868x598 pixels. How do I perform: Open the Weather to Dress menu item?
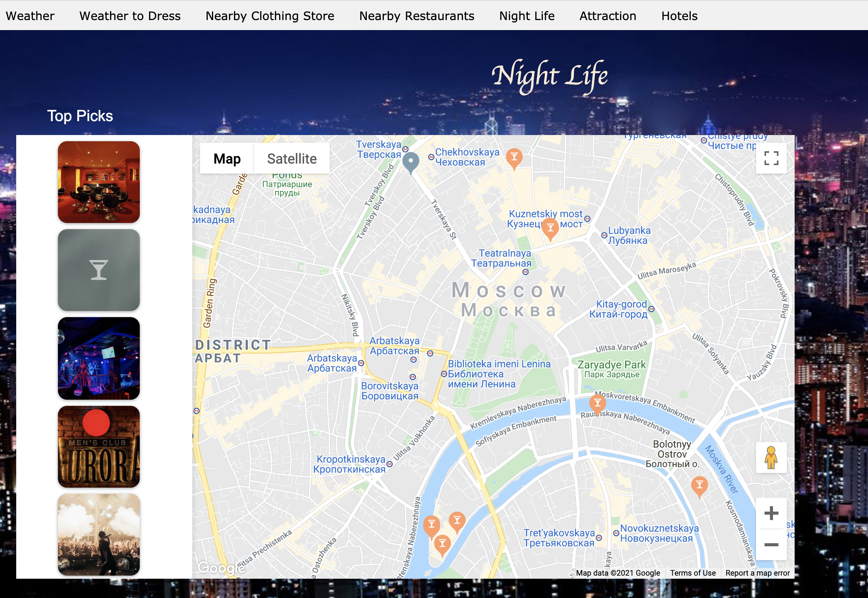130,16
